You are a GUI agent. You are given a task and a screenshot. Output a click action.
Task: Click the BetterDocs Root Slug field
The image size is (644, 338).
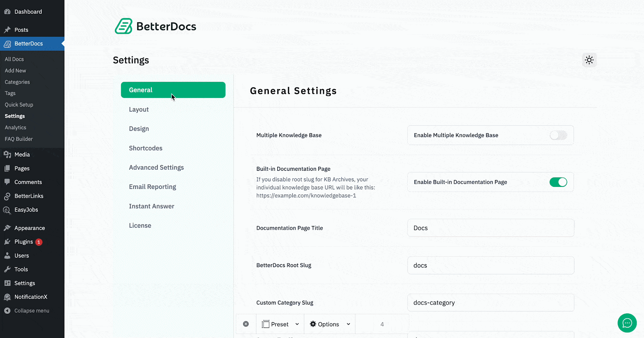pyautogui.click(x=490, y=265)
